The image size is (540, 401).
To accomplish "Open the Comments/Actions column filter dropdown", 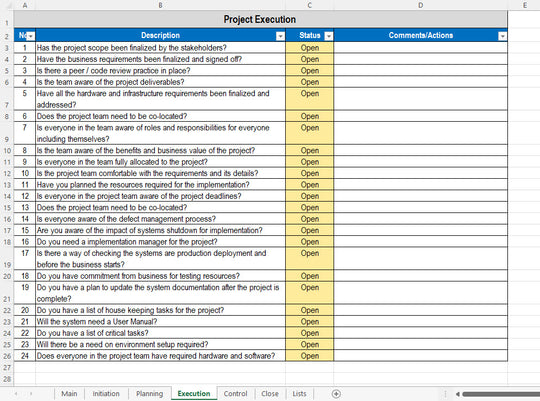I will pyautogui.click(x=503, y=36).
